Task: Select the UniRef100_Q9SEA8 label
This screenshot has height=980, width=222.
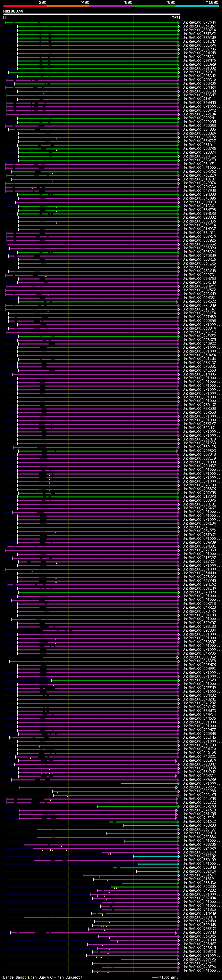Action: point(199,91)
